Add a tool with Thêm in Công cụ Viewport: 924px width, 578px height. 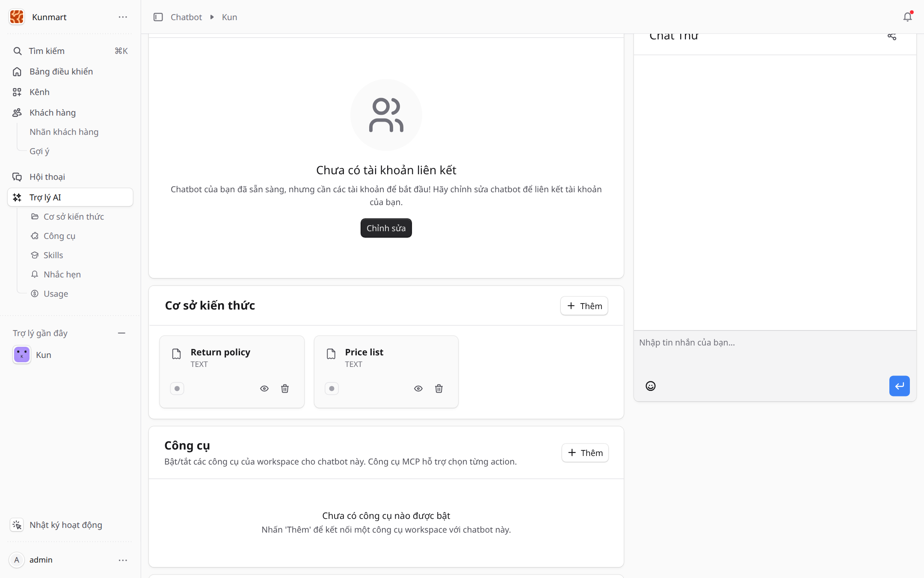[x=585, y=453]
